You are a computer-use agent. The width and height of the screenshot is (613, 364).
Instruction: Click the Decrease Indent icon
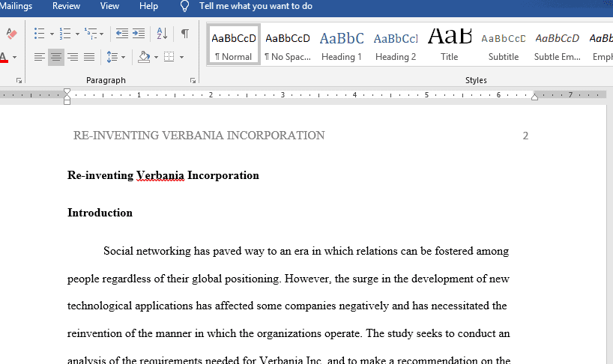[122, 34]
